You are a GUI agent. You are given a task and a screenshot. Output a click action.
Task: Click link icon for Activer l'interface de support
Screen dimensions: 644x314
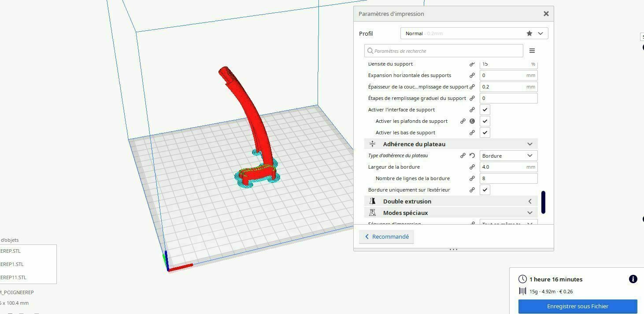point(472,110)
